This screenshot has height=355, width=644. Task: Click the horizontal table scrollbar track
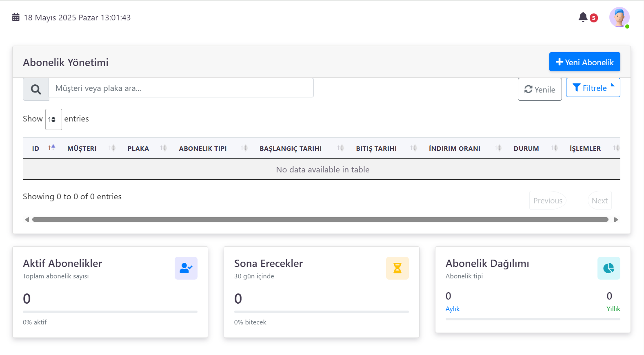tap(320, 220)
